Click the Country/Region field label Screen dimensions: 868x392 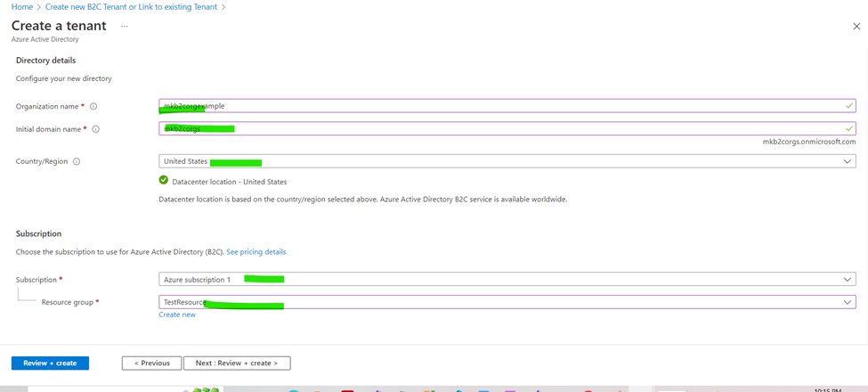(x=42, y=161)
